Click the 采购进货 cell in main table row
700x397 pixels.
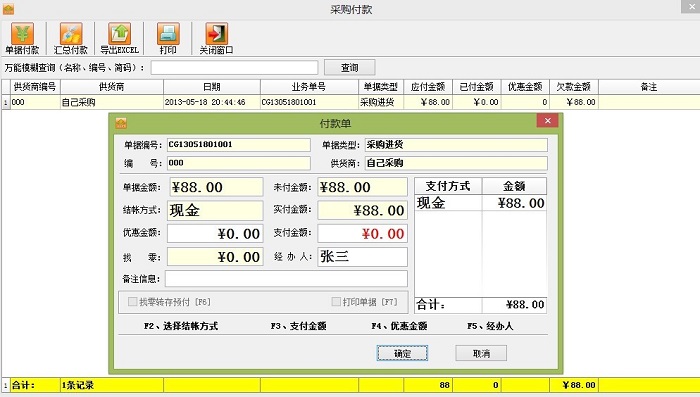point(381,102)
